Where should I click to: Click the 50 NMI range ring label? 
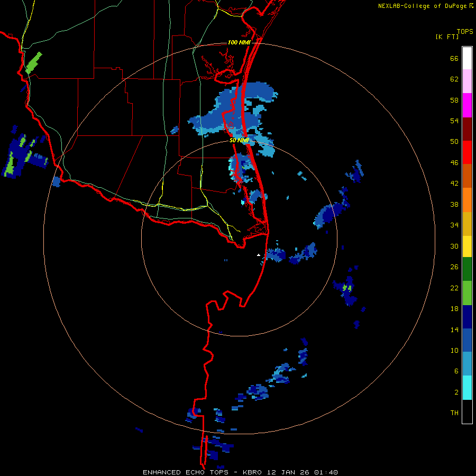pos(239,140)
